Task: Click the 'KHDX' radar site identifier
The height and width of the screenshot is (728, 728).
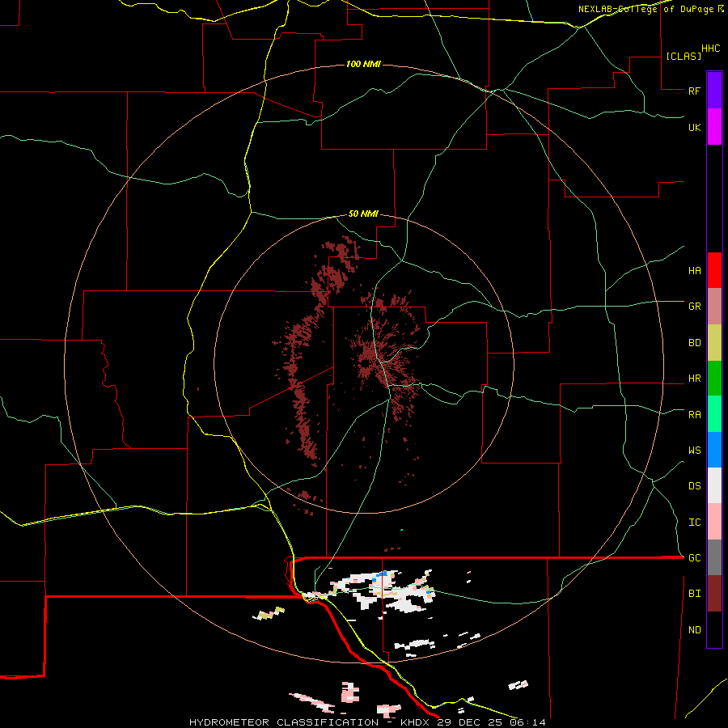Action: [x=416, y=722]
